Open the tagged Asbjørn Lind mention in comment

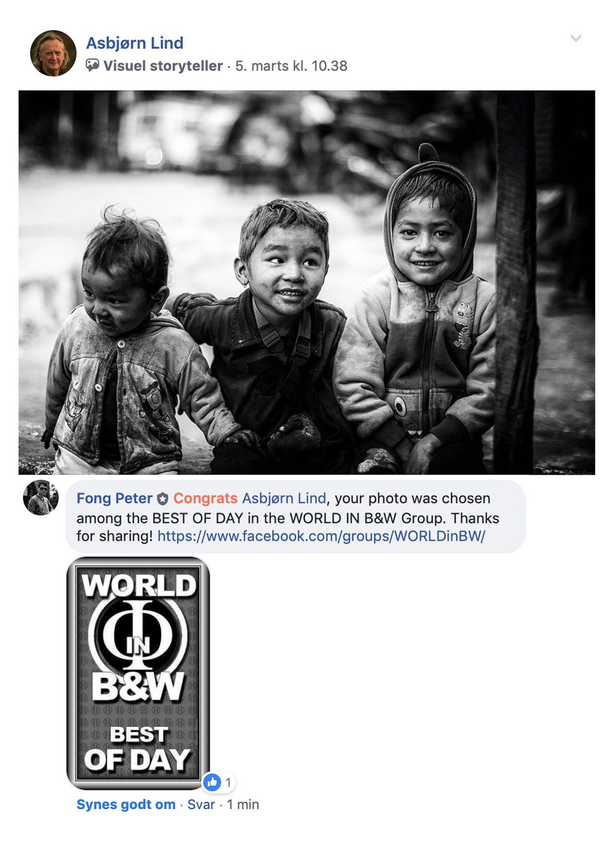[x=284, y=498]
